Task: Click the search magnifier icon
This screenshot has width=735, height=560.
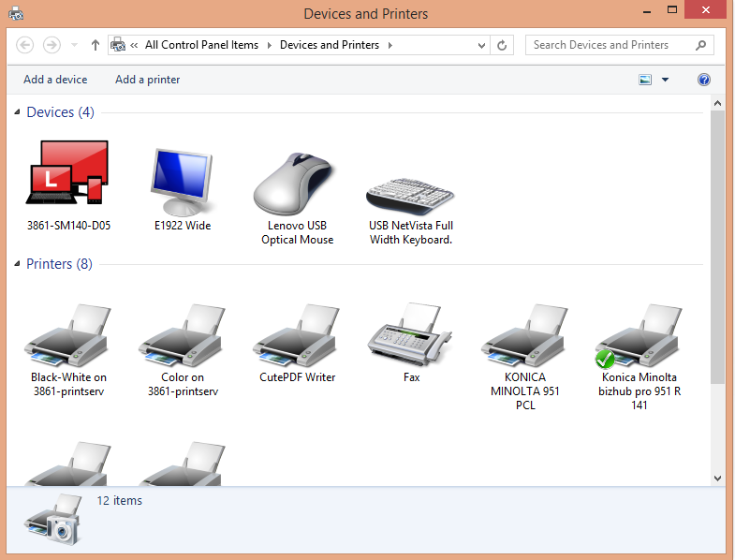Action: coord(700,46)
